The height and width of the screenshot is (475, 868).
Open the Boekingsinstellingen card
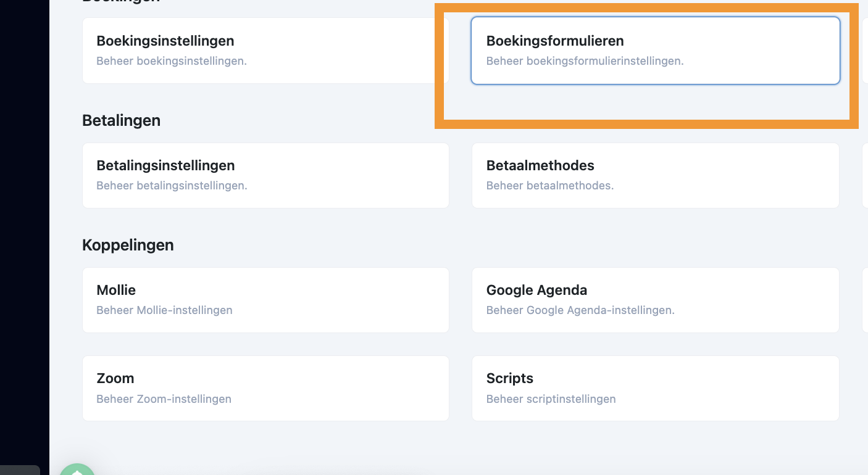pos(265,51)
